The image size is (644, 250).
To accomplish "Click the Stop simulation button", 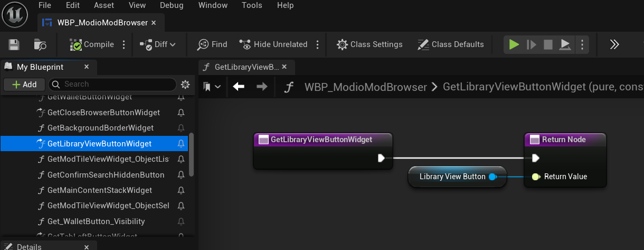I will click(548, 44).
